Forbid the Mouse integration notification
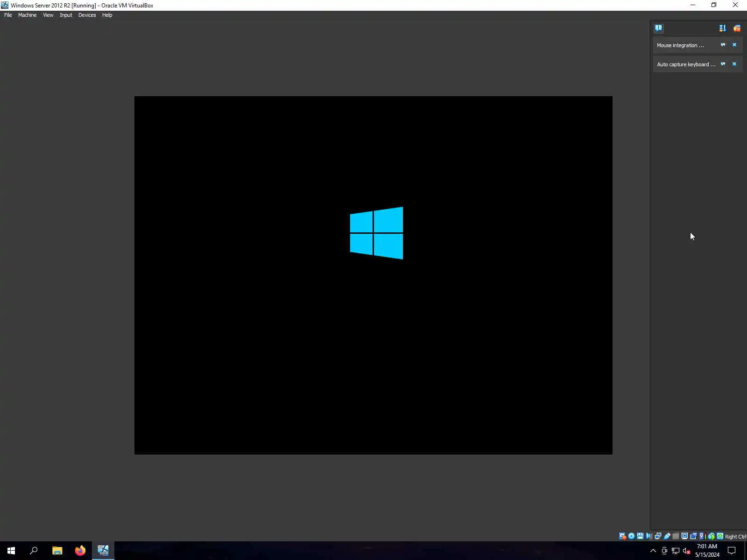 click(x=723, y=45)
